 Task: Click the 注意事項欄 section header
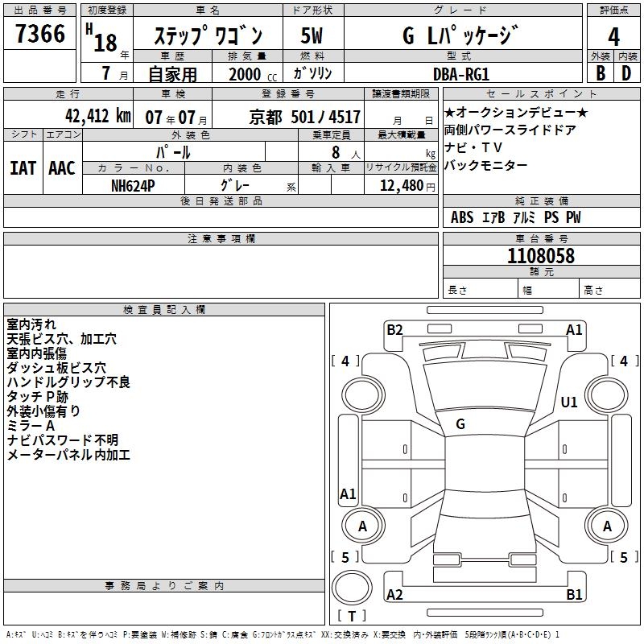coord(221,238)
